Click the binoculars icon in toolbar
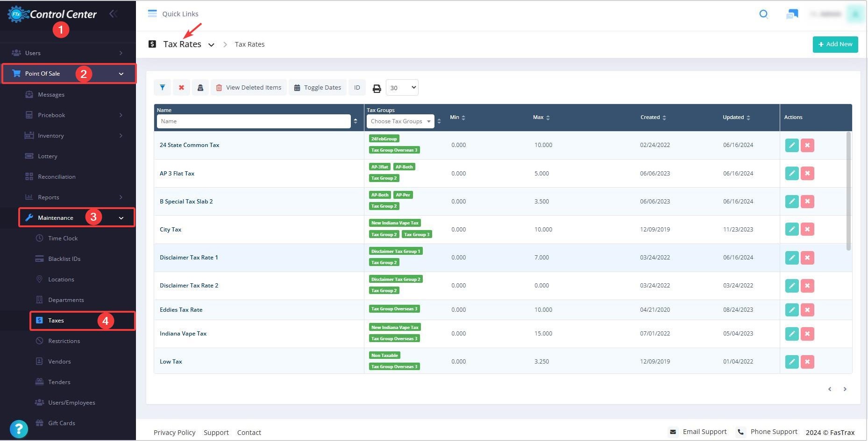This screenshot has height=441, width=868. point(200,87)
